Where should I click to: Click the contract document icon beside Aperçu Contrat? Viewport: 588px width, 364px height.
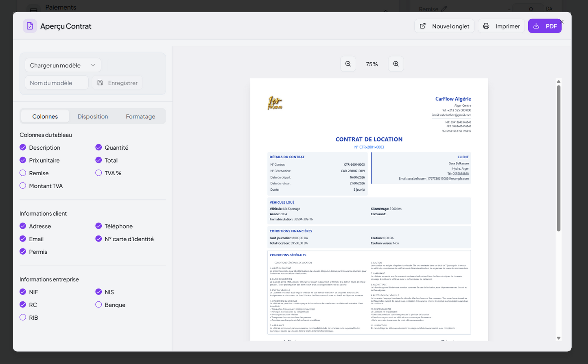pos(30,26)
